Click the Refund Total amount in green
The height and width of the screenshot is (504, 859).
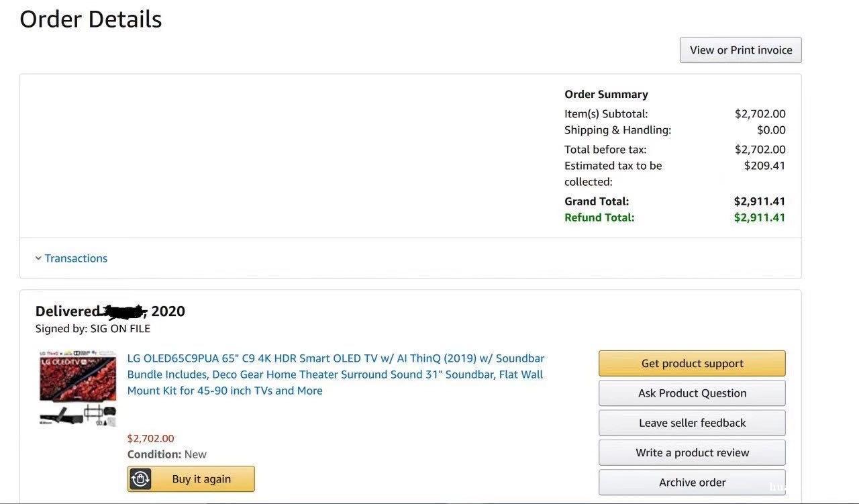pyautogui.click(x=760, y=217)
